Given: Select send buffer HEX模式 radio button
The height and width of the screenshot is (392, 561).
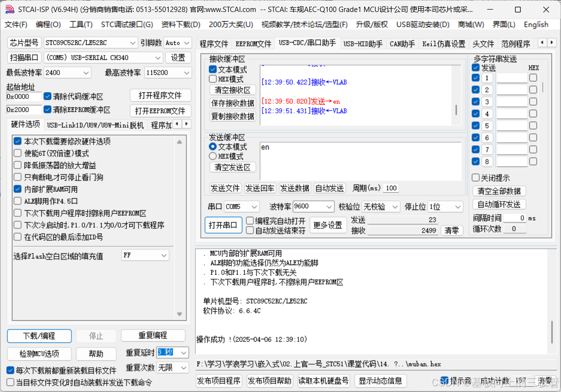Looking at the screenshot, I should click(x=213, y=156).
